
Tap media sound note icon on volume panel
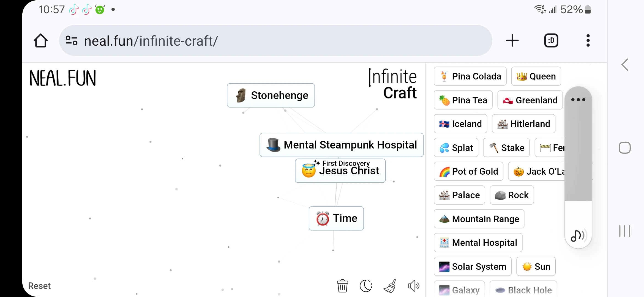pyautogui.click(x=577, y=235)
